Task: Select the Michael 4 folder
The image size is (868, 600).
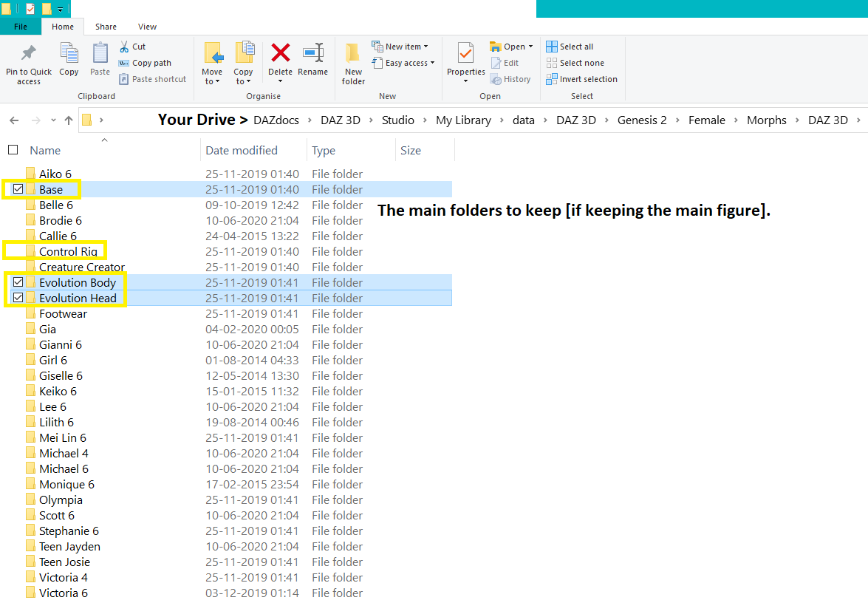Action: pyautogui.click(x=64, y=453)
